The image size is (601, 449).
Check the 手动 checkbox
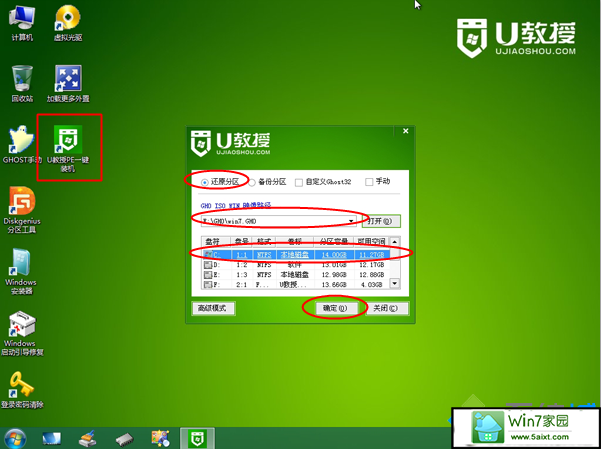pyautogui.click(x=369, y=182)
